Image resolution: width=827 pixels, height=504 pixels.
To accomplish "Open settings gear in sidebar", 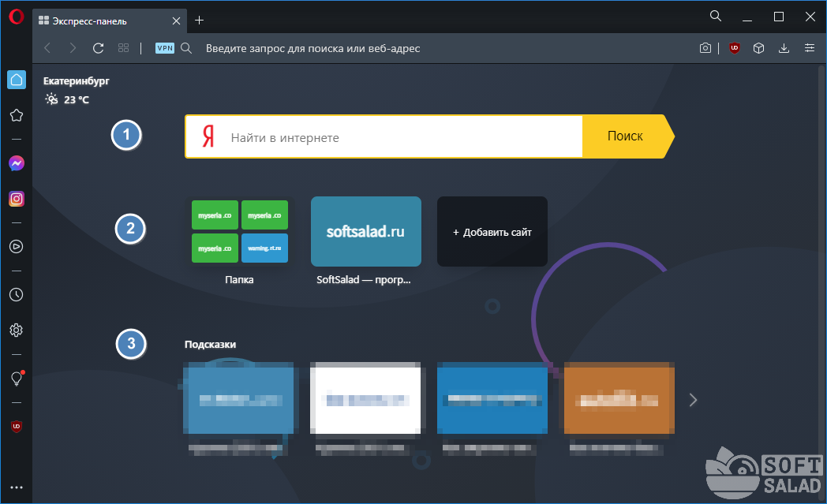I will point(17,330).
